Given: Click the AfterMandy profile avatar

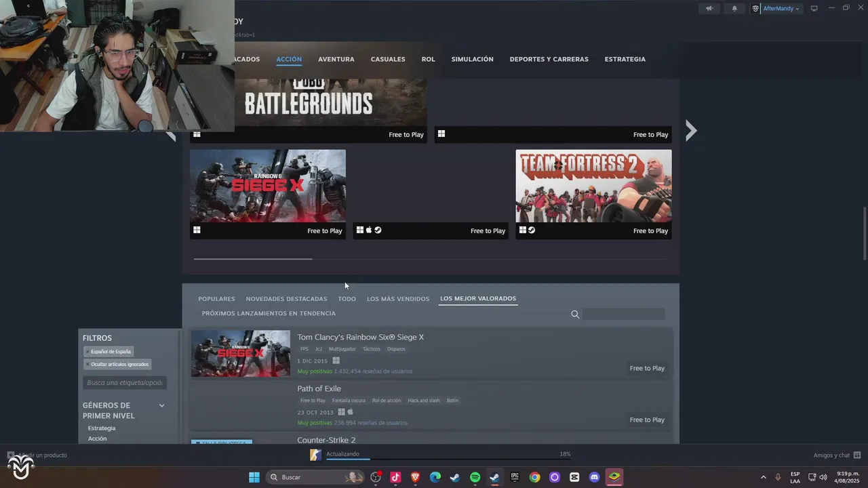Looking at the screenshot, I should [x=755, y=9].
